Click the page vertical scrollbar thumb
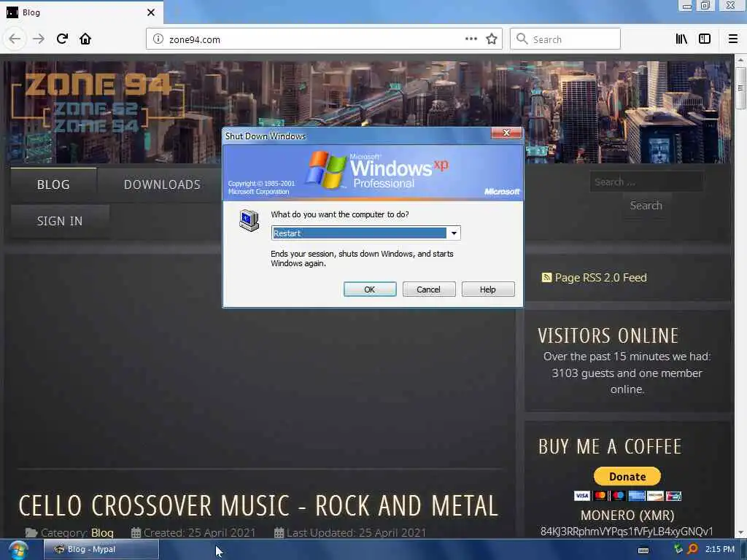Viewport: 747px width, 560px height. pyautogui.click(x=740, y=88)
